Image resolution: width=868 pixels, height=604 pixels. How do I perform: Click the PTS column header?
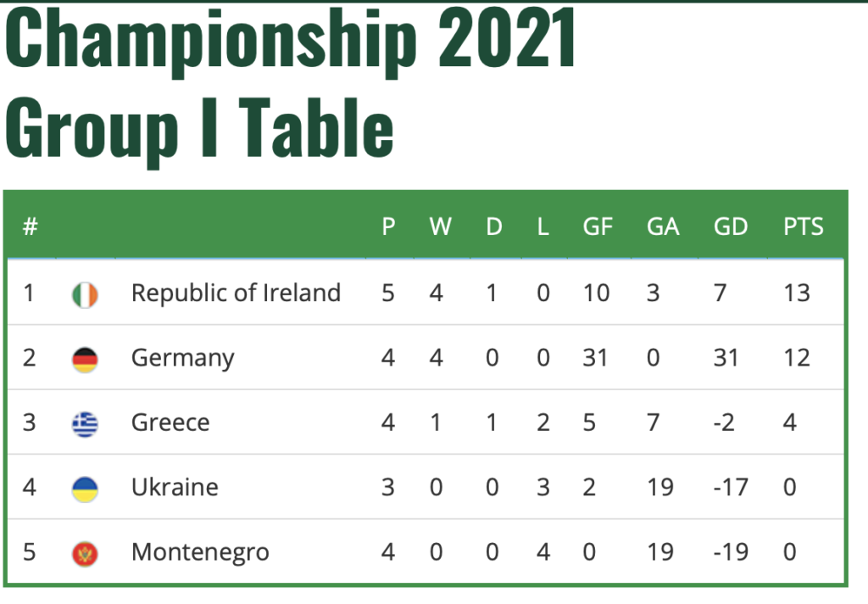(x=804, y=226)
